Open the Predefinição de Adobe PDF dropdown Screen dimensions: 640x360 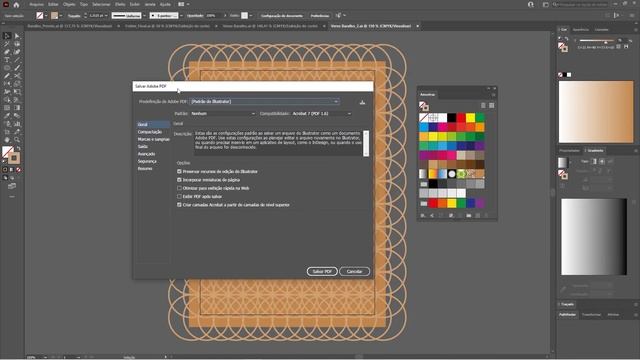click(x=264, y=102)
